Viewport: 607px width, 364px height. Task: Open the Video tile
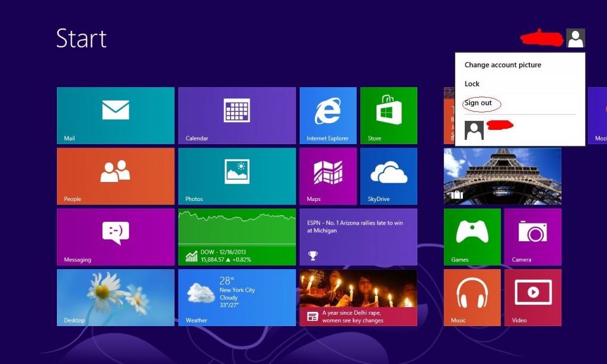533,298
